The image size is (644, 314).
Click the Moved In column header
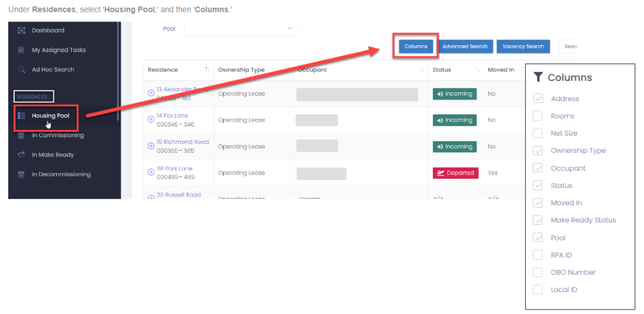tap(501, 70)
